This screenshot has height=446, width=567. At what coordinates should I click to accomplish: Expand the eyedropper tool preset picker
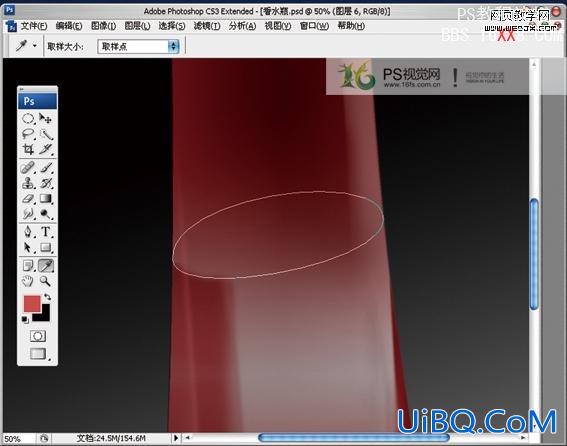pyautogui.click(x=35, y=46)
